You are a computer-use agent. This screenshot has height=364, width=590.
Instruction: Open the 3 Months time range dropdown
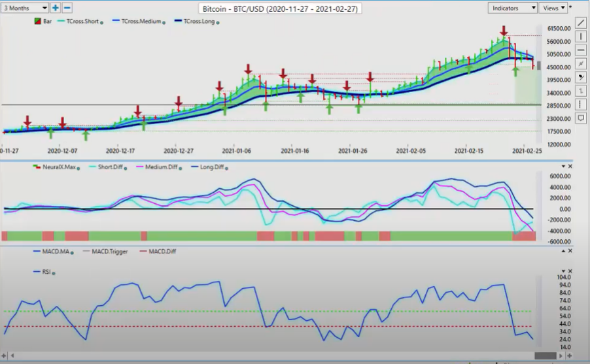click(x=24, y=8)
